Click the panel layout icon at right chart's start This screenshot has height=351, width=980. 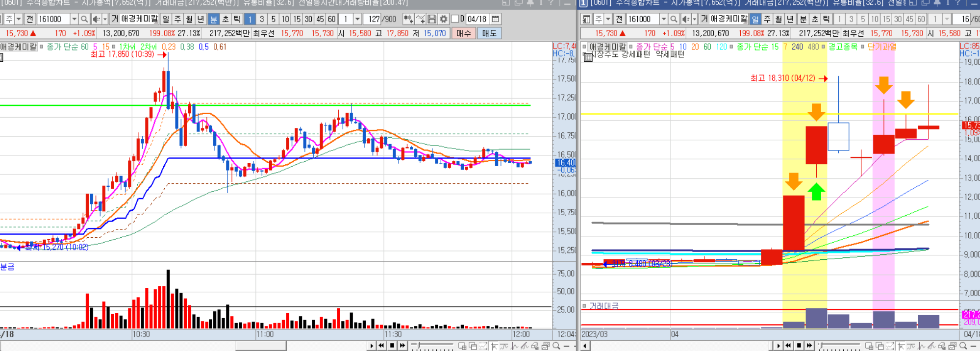586,19
